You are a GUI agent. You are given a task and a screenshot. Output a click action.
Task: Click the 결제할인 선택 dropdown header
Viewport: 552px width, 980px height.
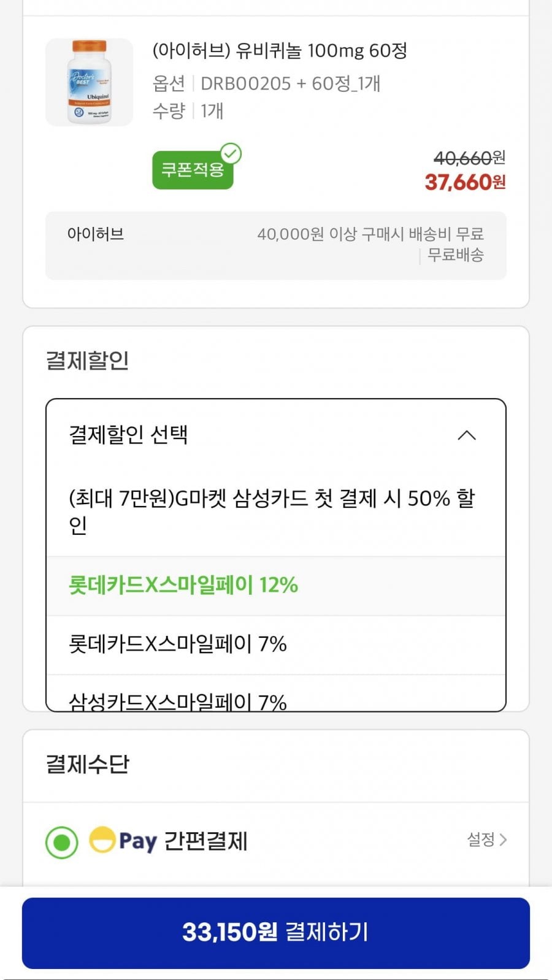(275, 435)
